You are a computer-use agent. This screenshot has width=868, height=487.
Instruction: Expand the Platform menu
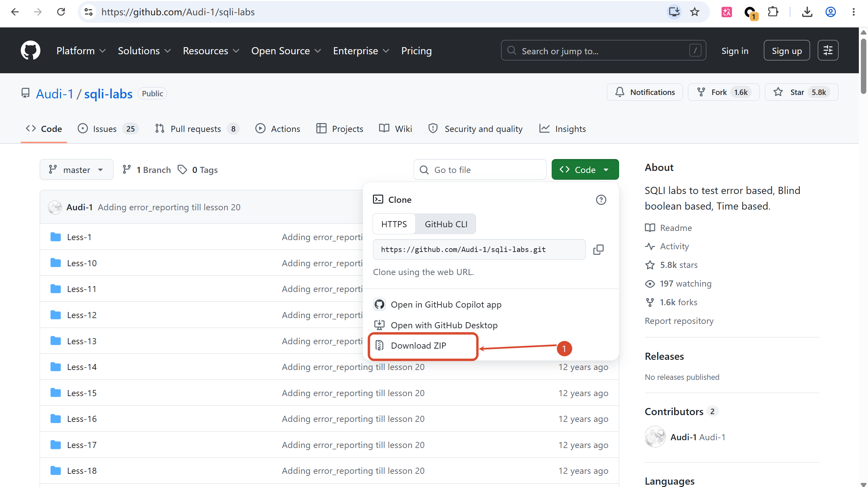pyautogui.click(x=81, y=51)
